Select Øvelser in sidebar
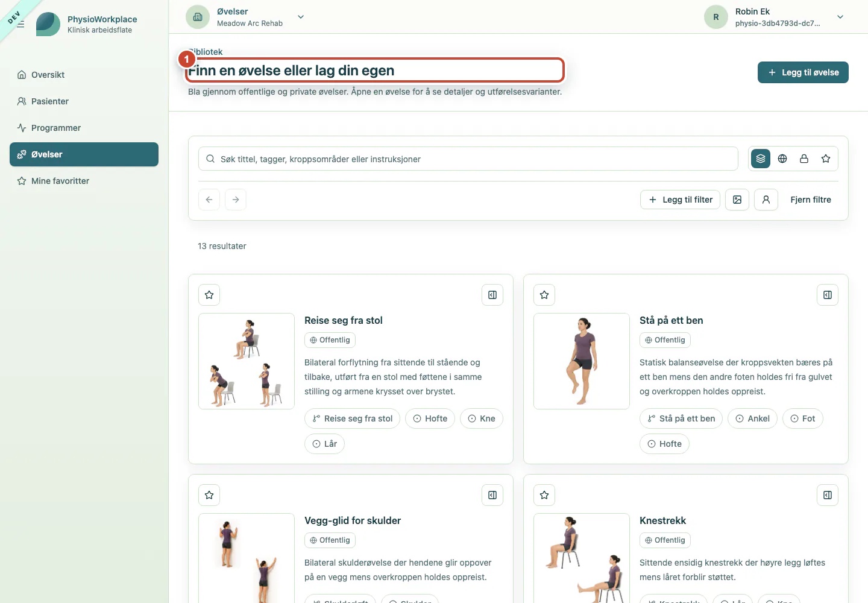Viewport: 868px width, 603px height. coord(84,154)
